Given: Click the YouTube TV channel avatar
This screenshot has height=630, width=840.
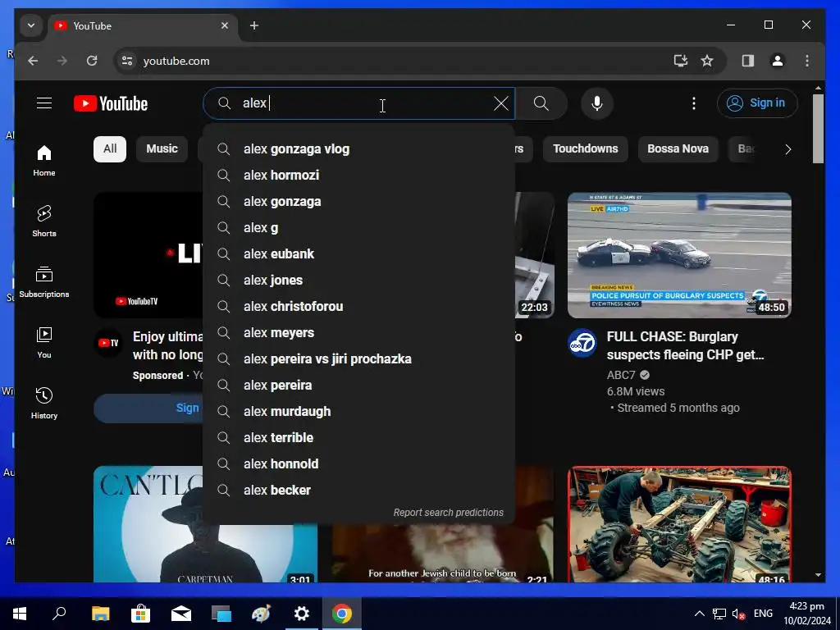Looking at the screenshot, I should coord(108,343).
